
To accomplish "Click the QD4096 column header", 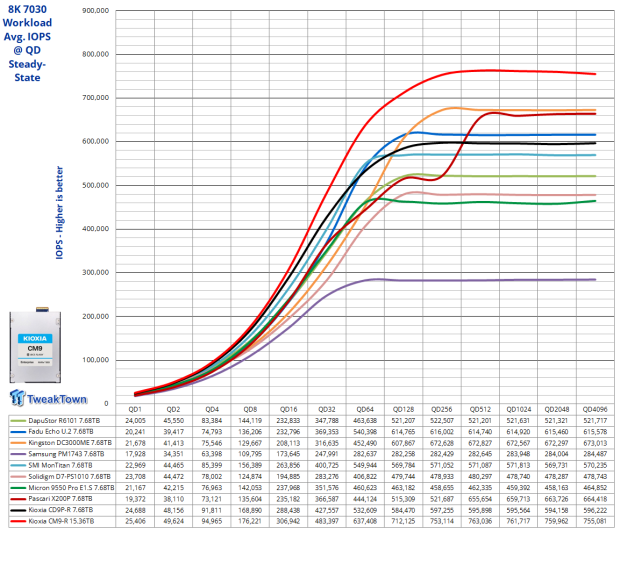I will (x=595, y=409).
